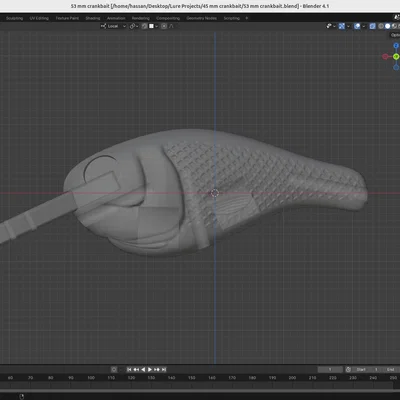This screenshot has height=400, width=400.
Task: Click the current frame number field
Action: (x=330, y=369)
